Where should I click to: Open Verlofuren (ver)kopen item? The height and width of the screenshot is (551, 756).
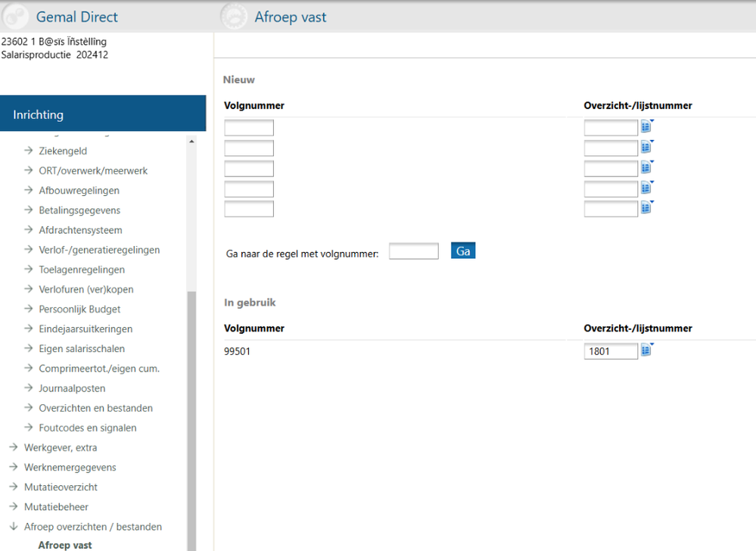(x=86, y=289)
